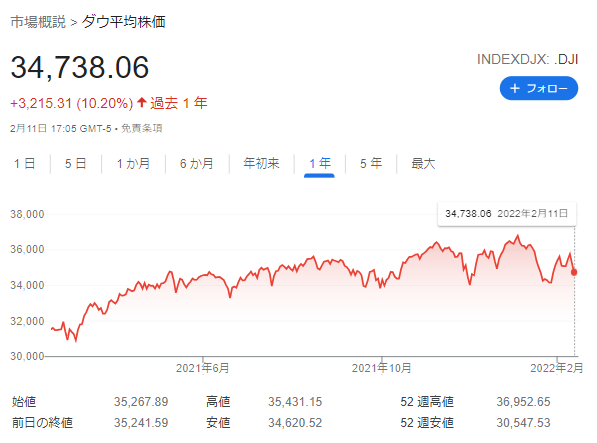This screenshot has height=443, width=597.
Task: Click the INDEXDJX: .DJI ticker label
Action: tap(528, 59)
